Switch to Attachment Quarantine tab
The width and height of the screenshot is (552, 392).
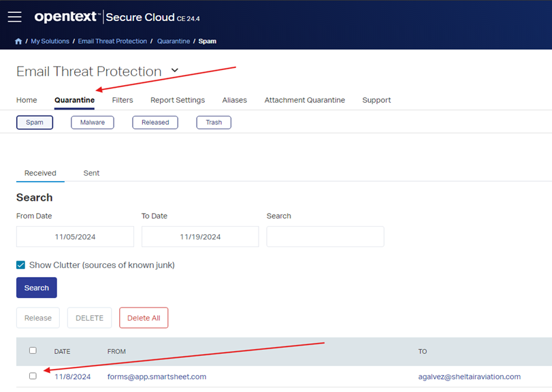pyautogui.click(x=304, y=100)
